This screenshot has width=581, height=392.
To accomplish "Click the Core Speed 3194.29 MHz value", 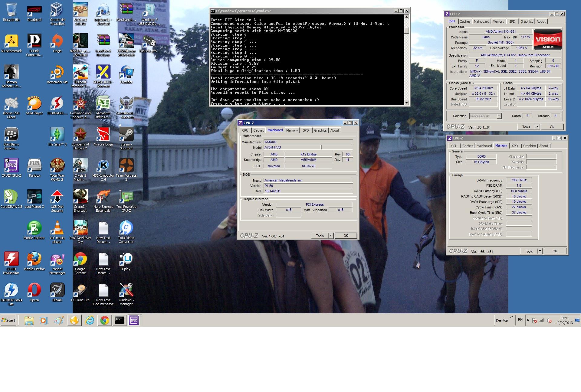I will [483, 88].
